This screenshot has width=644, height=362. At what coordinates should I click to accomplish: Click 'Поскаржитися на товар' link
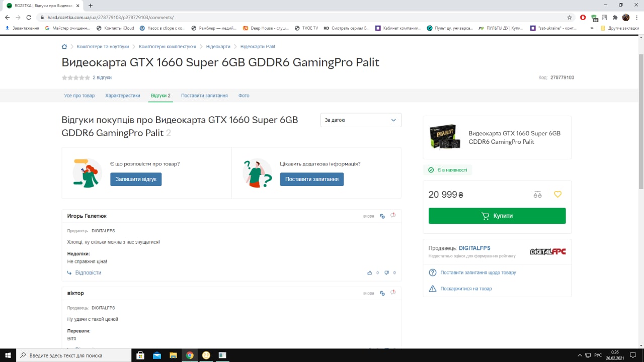point(466,289)
